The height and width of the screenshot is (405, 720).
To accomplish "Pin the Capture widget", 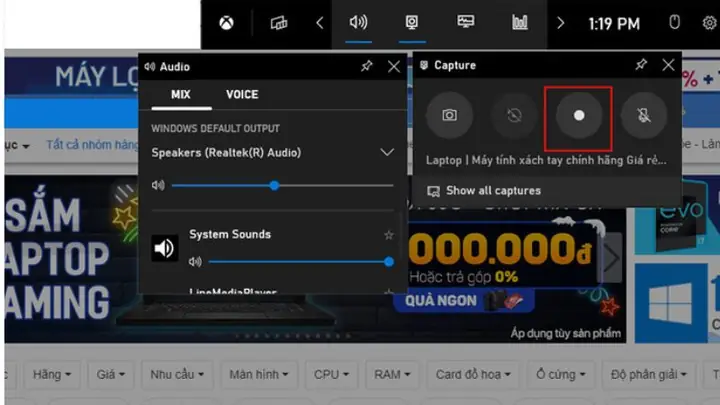I will (641, 65).
